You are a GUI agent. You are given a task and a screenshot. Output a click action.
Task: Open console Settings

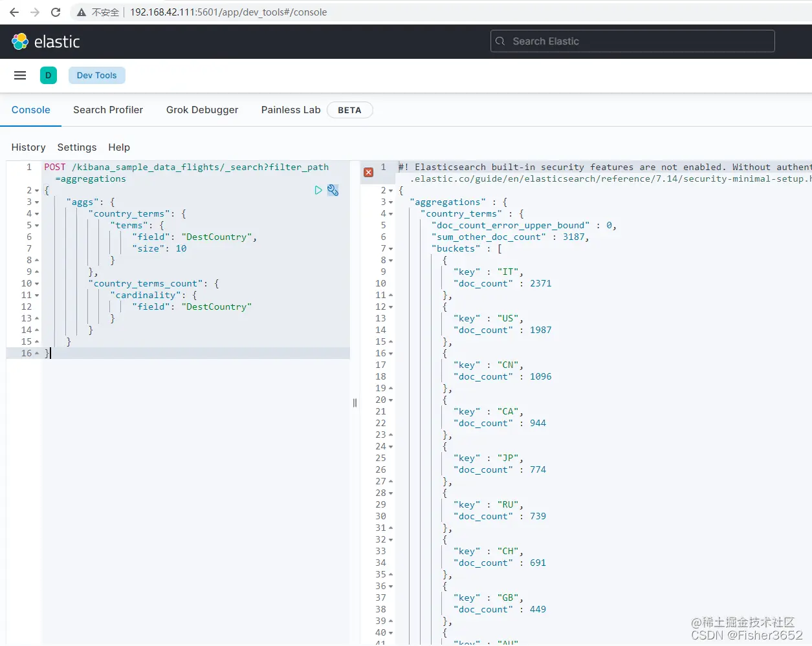coord(77,147)
